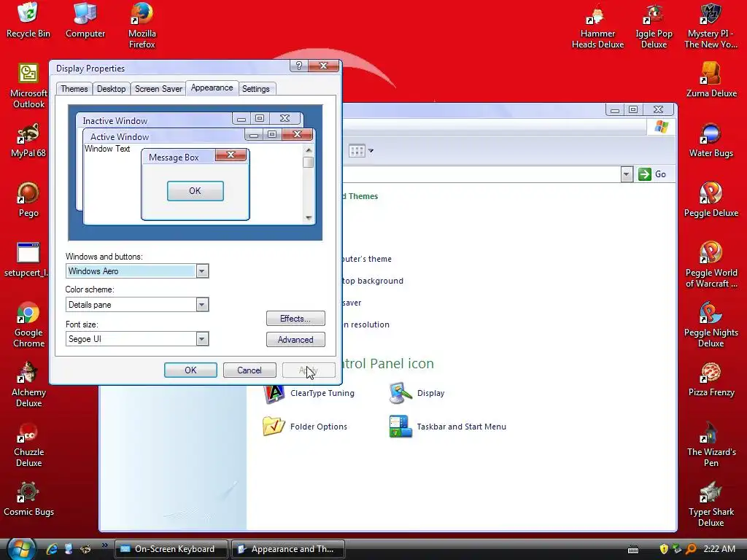747x560 pixels.
Task: Click the help question mark in Display Properties
Action: pos(298,66)
